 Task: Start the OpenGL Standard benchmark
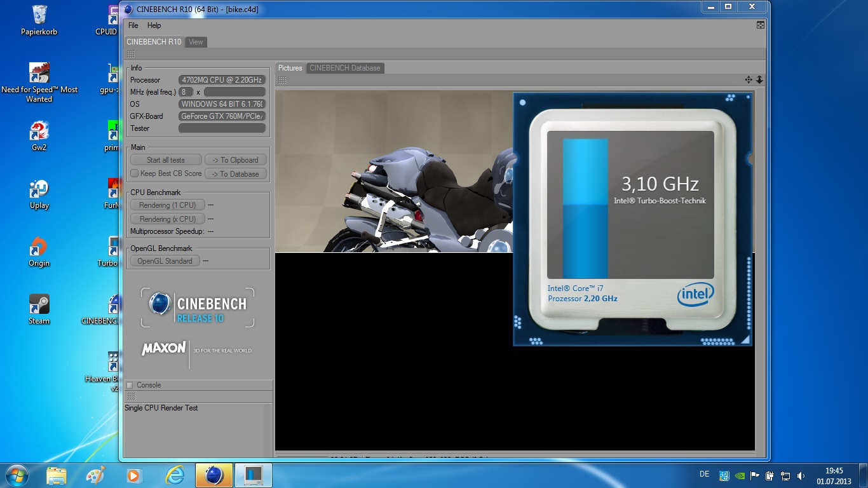pos(165,261)
